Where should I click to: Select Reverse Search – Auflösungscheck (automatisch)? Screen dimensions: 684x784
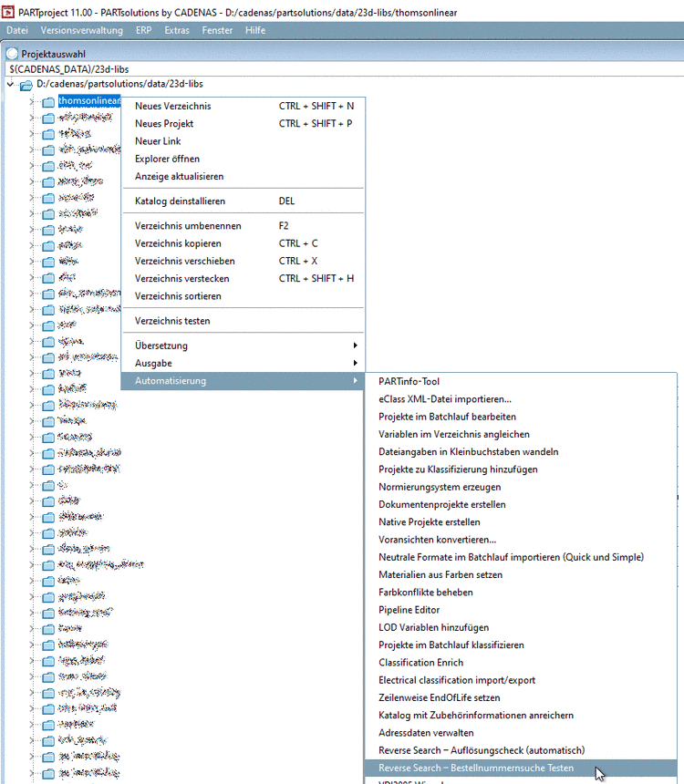pos(521,750)
